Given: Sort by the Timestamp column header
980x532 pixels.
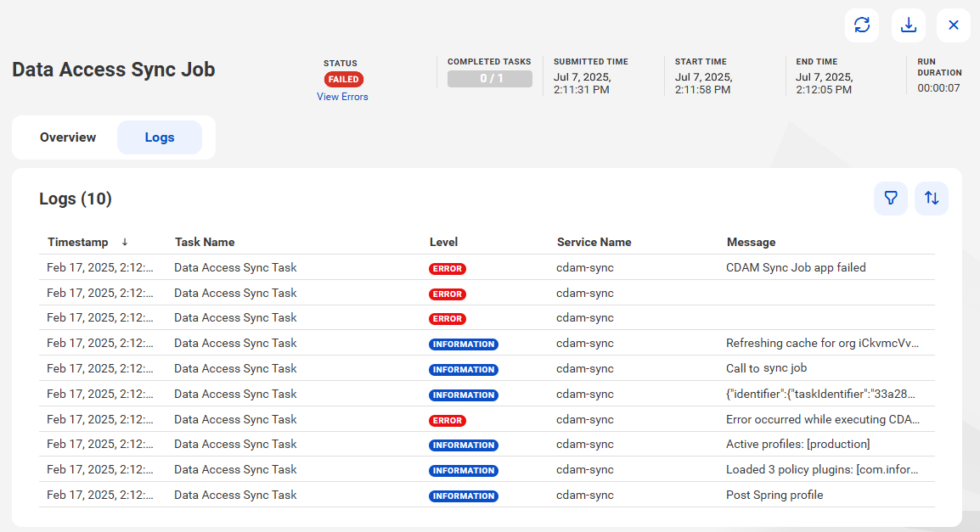Looking at the screenshot, I should 77,243.
